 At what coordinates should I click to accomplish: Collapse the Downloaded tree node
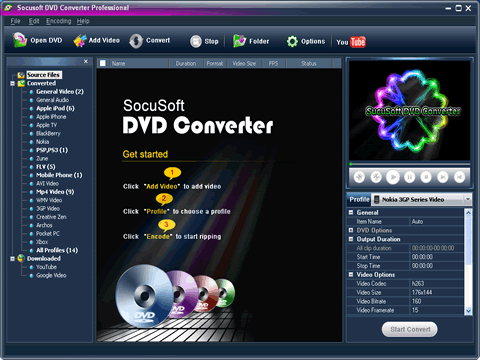pos(12,259)
